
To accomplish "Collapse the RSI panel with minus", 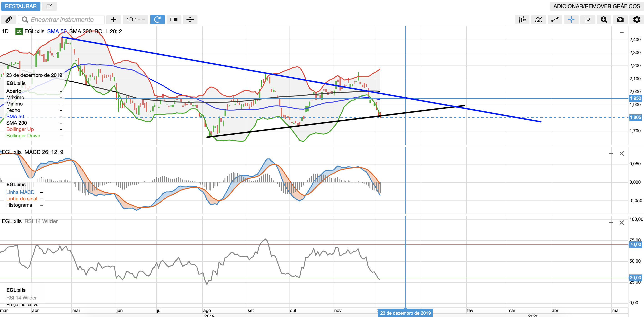I will [611, 222].
